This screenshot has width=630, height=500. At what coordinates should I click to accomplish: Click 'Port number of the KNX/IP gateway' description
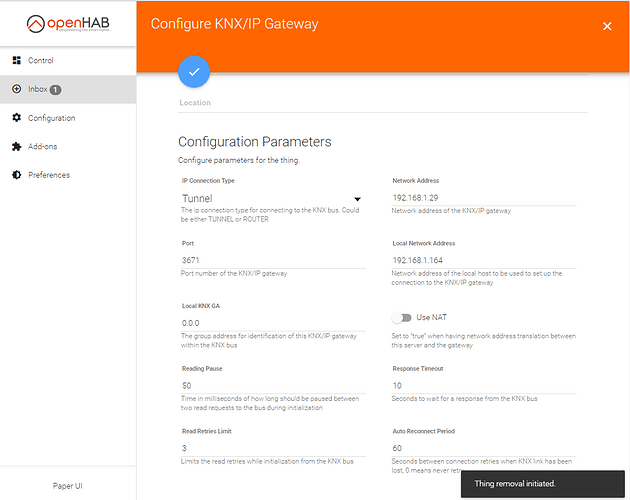[x=234, y=274]
